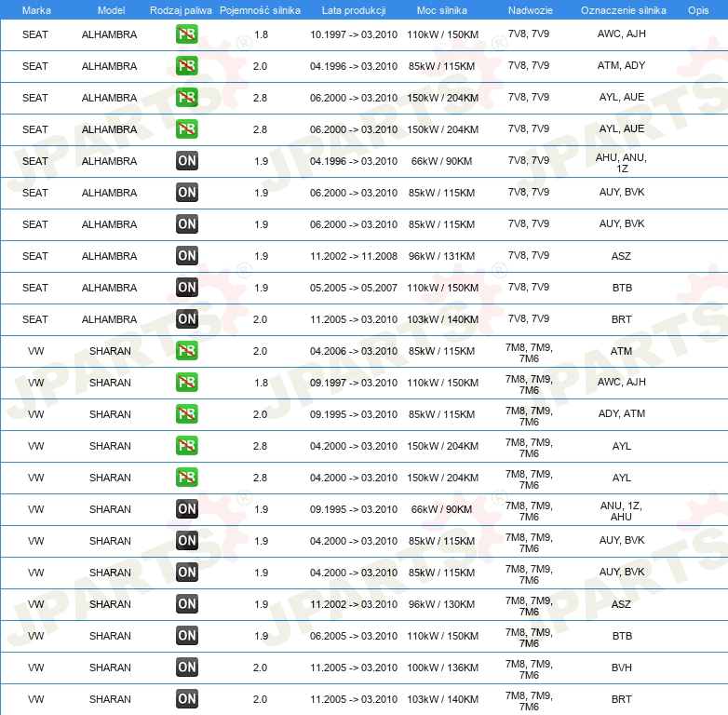Click the Opis column header
Image resolution: width=728 pixels, height=715 pixels.
(x=698, y=10)
